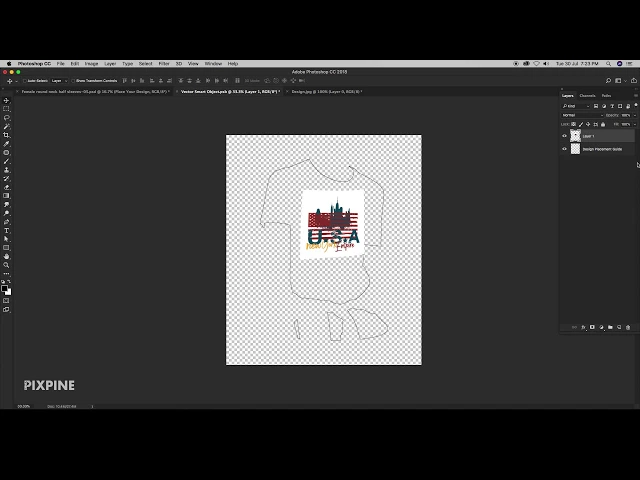Select the Brush tool

click(x=6, y=161)
